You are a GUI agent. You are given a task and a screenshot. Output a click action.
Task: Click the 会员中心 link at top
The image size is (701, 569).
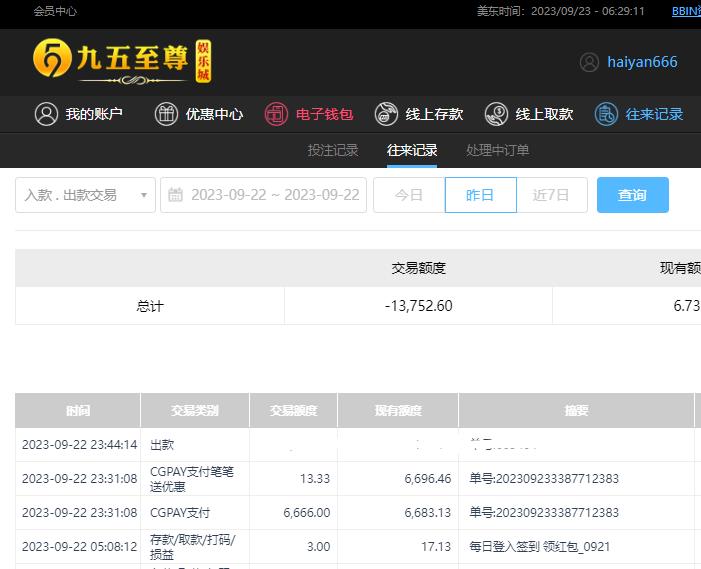55,11
